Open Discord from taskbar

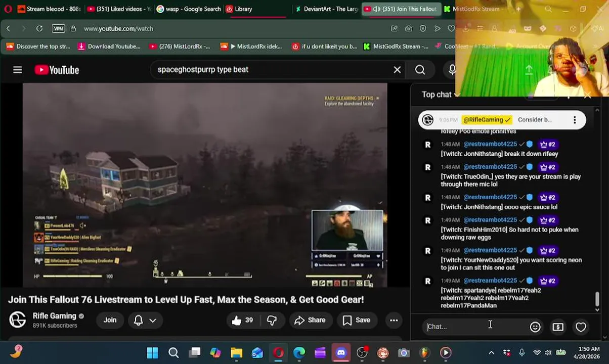coord(341,352)
